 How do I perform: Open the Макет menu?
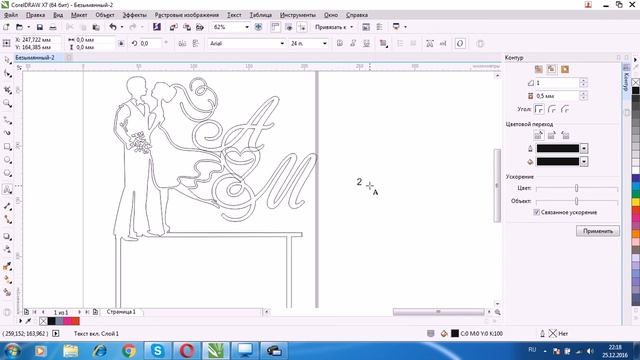tap(79, 15)
